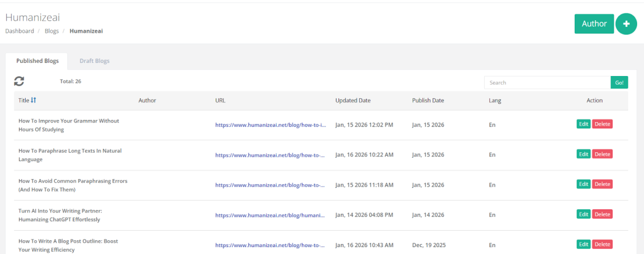The width and height of the screenshot is (644, 254).
Task: Click the green plus icon button
Action: pos(626,24)
